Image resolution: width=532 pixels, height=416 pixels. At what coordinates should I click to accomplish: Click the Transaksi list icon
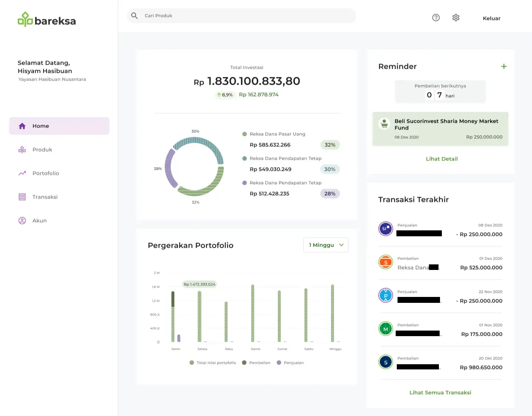(x=22, y=197)
